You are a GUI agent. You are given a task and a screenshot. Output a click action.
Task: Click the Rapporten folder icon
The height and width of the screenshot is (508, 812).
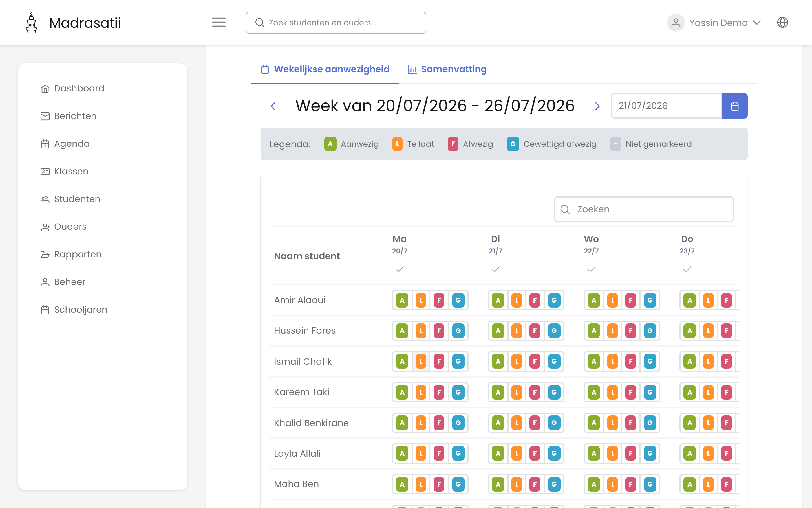coord(45,254)
